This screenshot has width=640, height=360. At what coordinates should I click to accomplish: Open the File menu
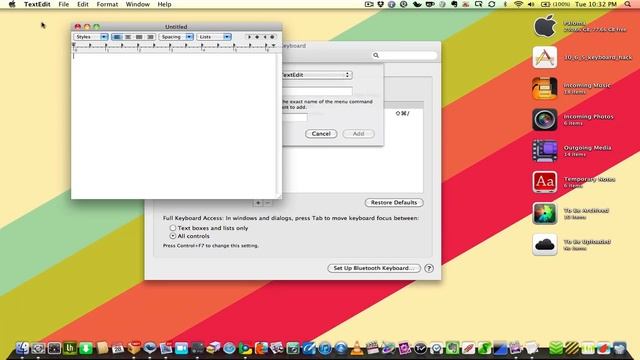[x=64, y=4]
